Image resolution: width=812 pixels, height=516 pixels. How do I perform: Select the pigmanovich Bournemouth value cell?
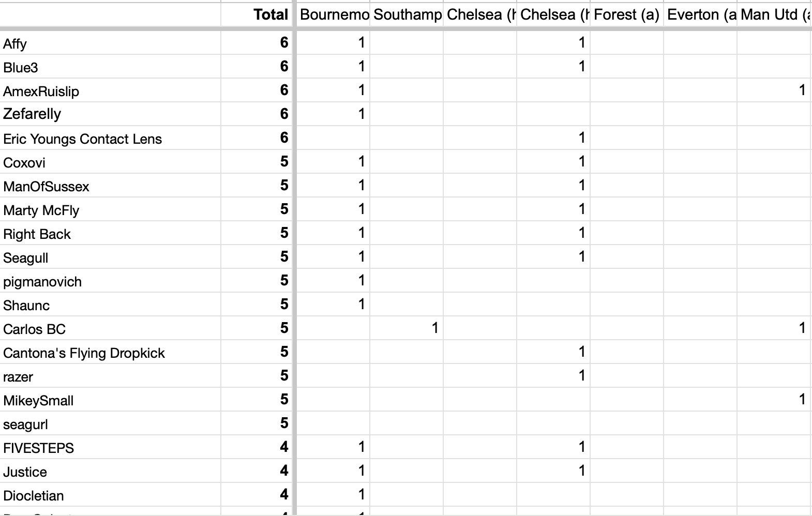[x=333, y=281]
